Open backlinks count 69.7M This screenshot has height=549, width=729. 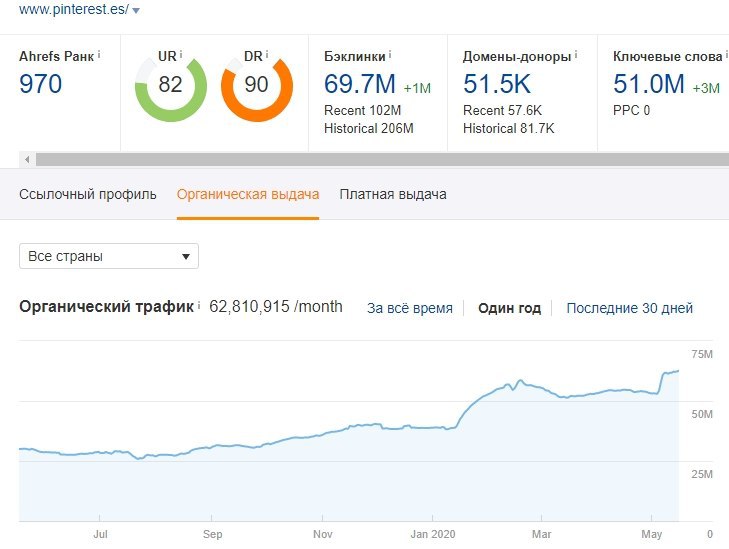pos(360,84)
